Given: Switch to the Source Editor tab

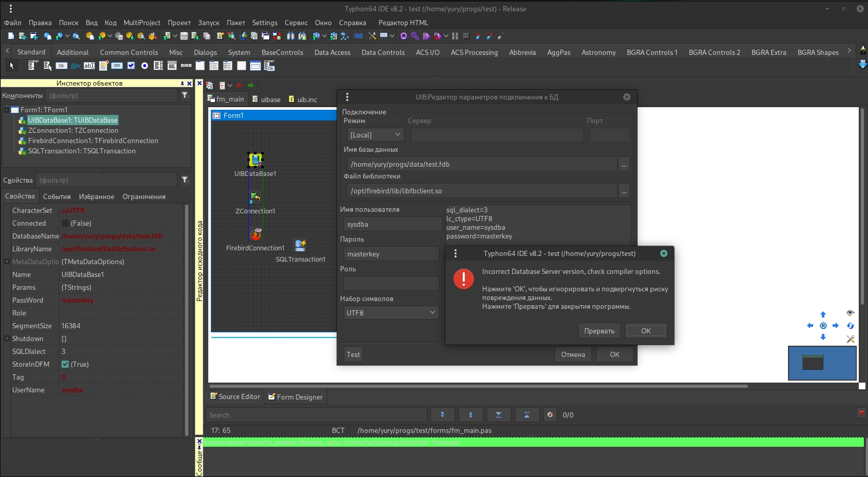Looking at the screenshot, I should (x=235, y=396).
